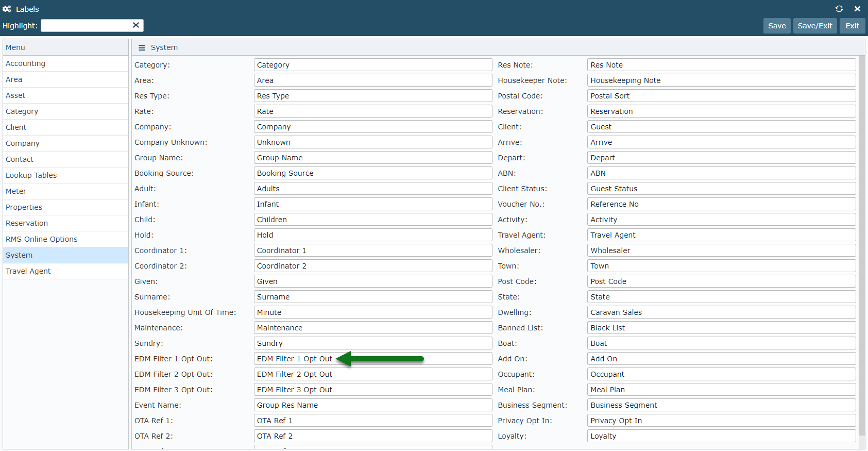Select Asset in the left menu
The height and width of the screenshot is (451, 868).
(65, 95)
